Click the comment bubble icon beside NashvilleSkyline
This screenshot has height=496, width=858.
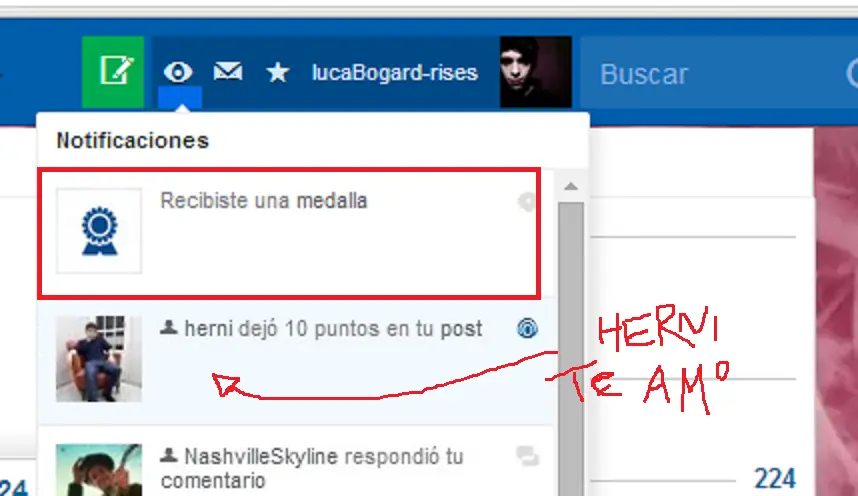(x=527, y=455)
